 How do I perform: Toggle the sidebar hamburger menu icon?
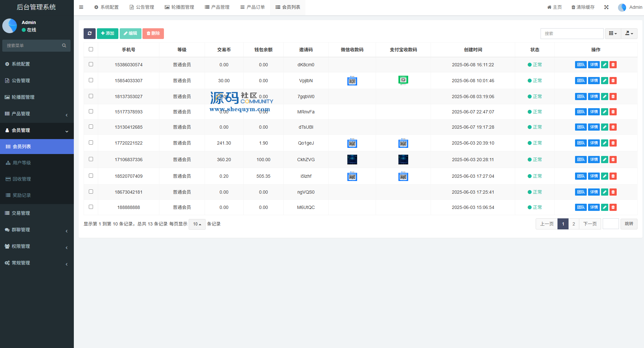pos(81,7)
